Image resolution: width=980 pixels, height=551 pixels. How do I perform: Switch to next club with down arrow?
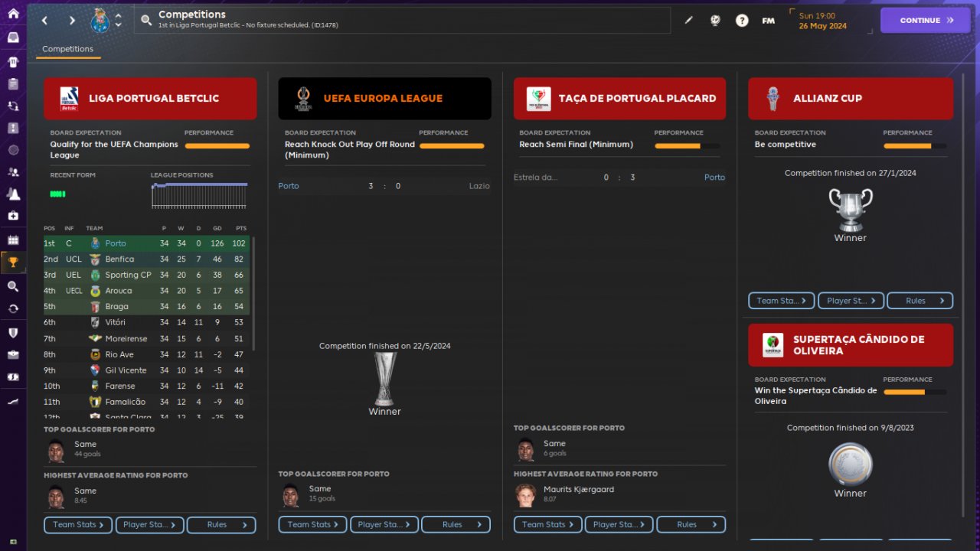point(118,25)
